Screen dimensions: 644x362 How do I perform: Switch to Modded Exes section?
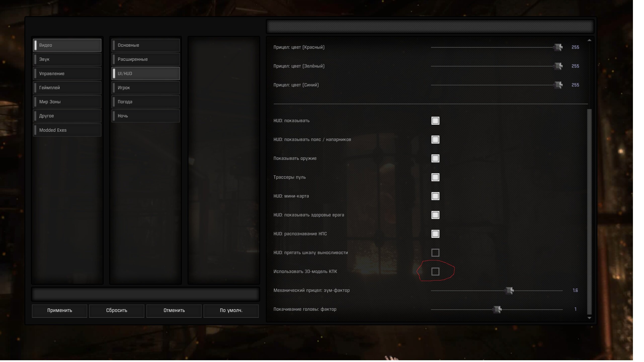[x=67, y=130]
